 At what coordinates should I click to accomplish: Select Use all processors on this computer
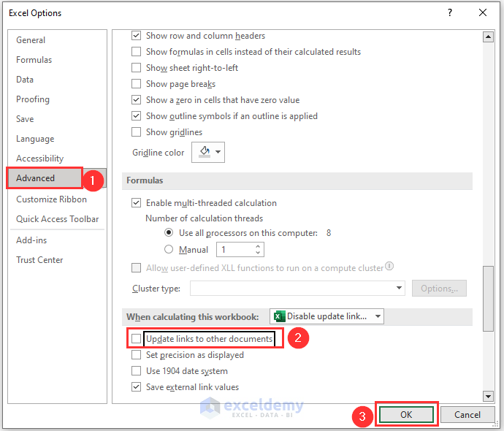[x=169, y=232]
